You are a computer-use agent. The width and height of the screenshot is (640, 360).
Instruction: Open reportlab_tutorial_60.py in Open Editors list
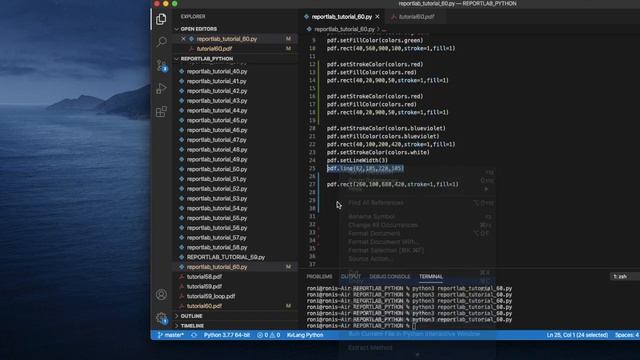click(x=227, y=39)
